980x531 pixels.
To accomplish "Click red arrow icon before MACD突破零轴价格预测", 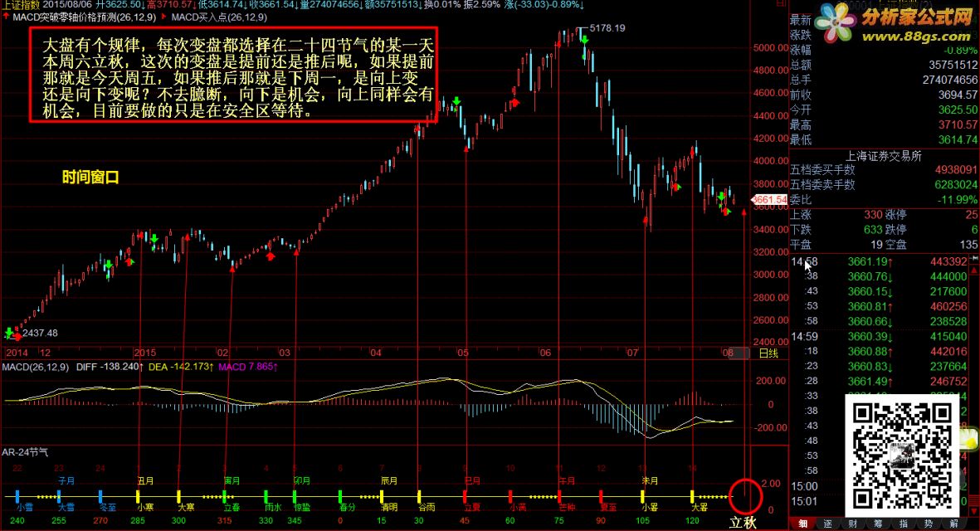I will [7, 17].
